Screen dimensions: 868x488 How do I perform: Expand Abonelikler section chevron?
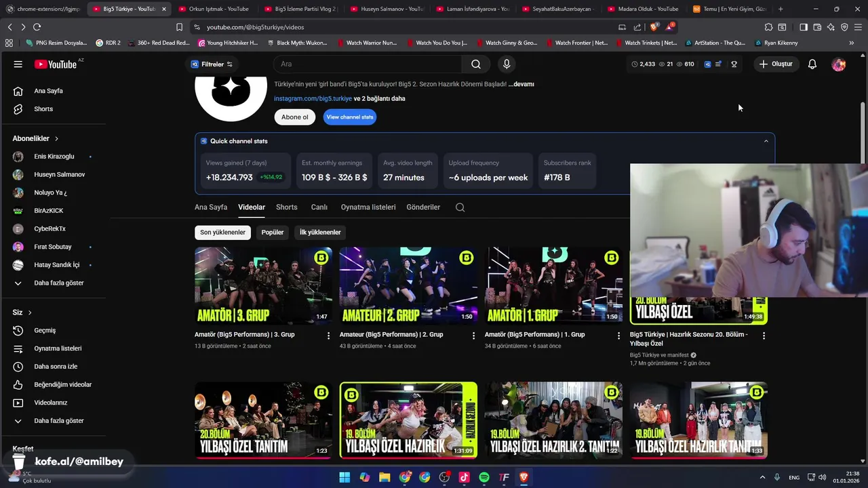point(56,139)
